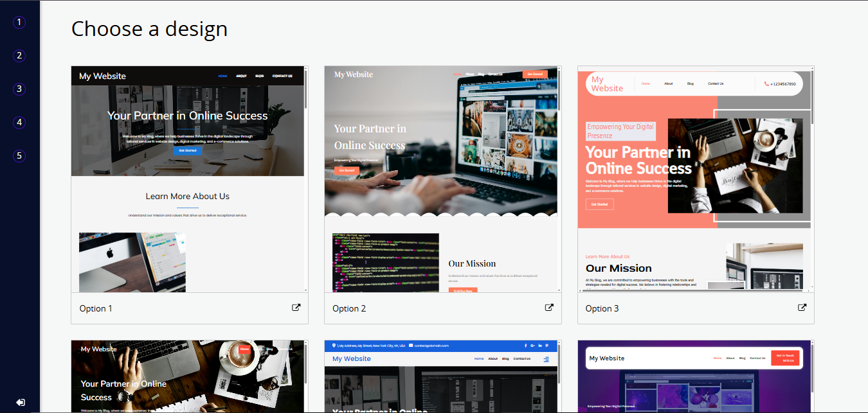This screenshot has width=868, height=413.
Task: Click the Option 2 label
Action: [349, 308]
